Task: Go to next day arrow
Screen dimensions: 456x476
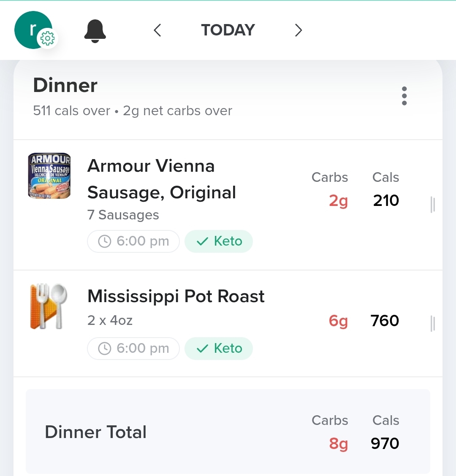Action: pos(298,30)
